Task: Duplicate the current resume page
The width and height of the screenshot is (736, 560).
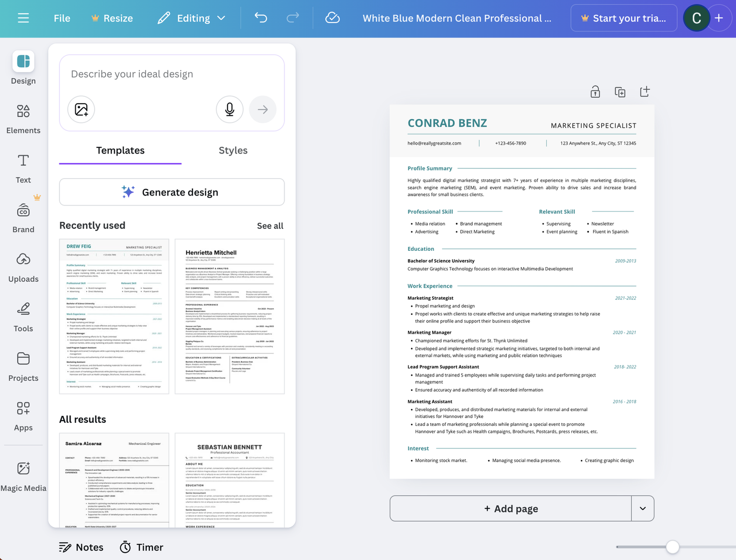Action: click(620, 91)
